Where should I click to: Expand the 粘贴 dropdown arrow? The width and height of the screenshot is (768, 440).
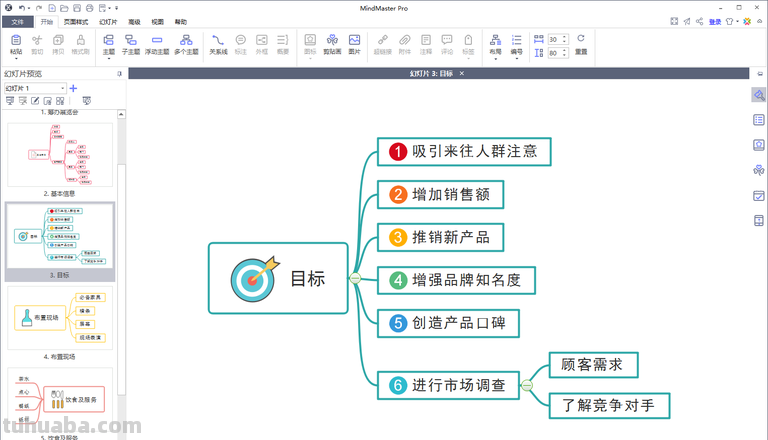pyautogui.click(x=16, y=59)
